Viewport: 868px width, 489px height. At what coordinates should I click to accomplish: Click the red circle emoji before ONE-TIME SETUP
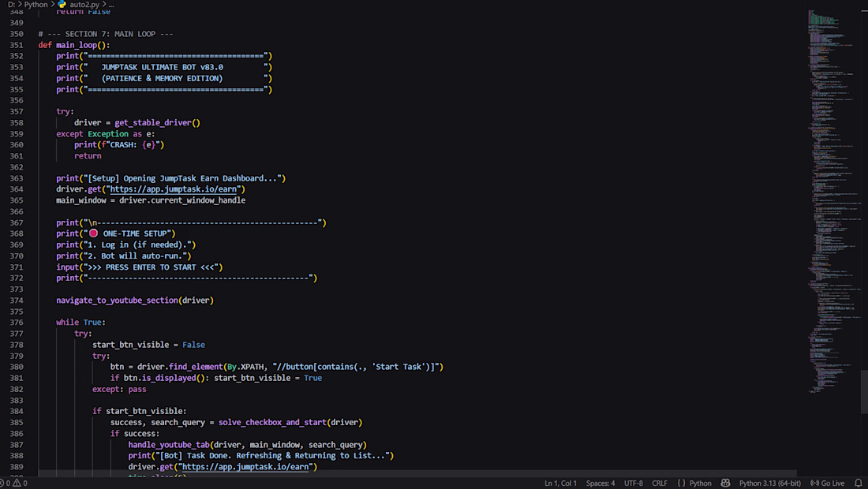coord(94,233)
